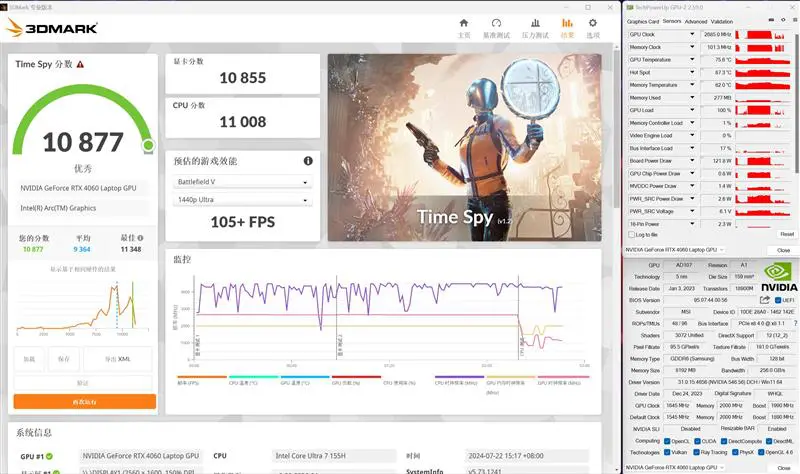The image size is (800, 474).
Task: Switch to the Validation tab
Action: click(x=722, y=21)
